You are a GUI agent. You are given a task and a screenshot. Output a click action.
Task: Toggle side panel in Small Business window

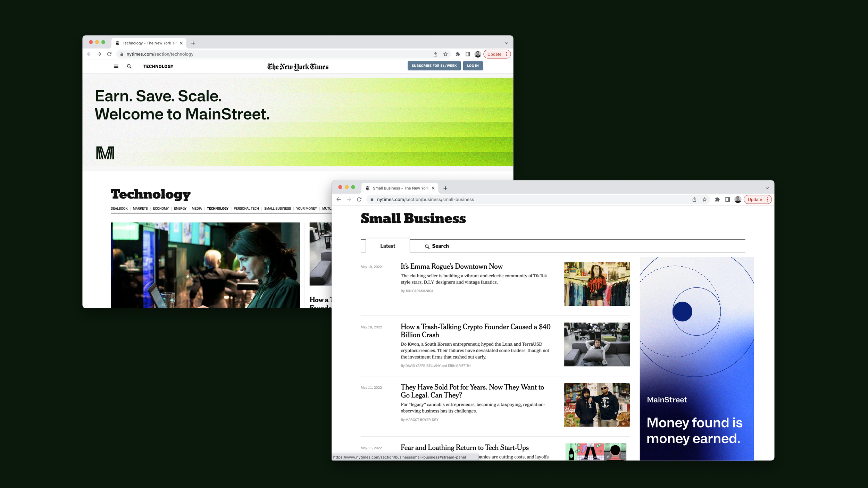727,200
